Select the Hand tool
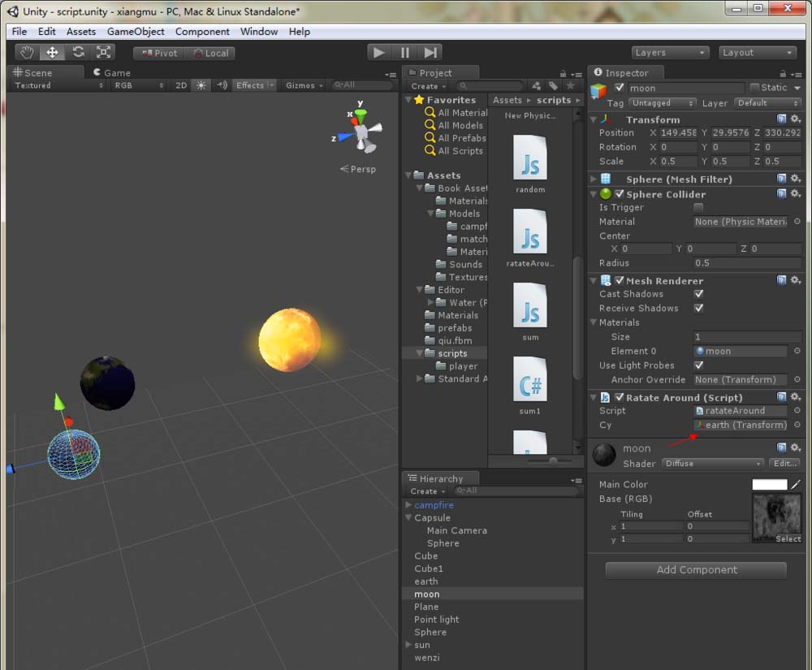Viewport: 812px width, 670px height. (x=27, y=52)
